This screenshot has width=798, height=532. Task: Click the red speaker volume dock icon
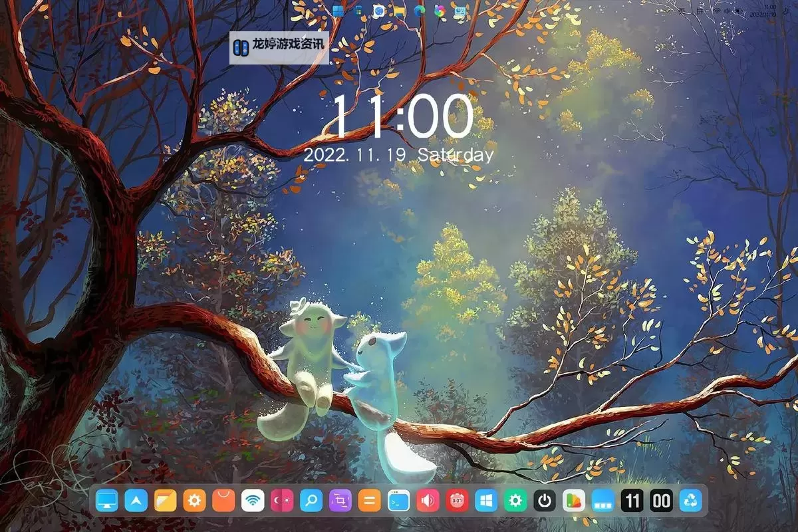pyautogui.click(x=428, y=500)
